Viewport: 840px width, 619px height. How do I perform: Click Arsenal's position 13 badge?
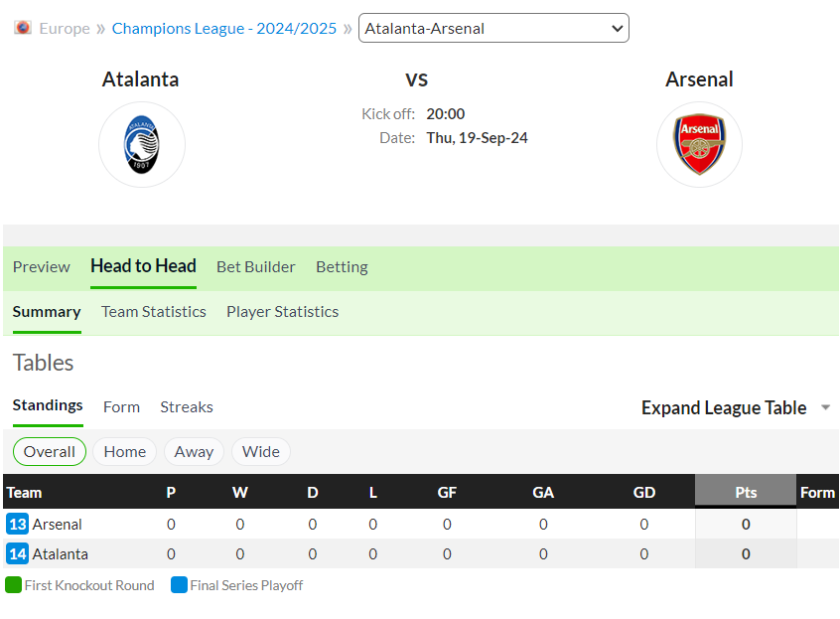pyautogui.click(x=17, y=524)
